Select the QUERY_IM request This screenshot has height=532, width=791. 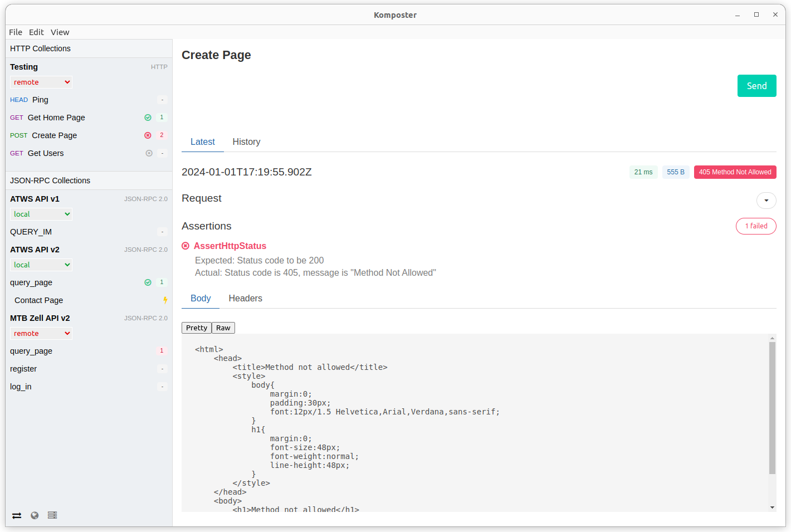point(89,232)
